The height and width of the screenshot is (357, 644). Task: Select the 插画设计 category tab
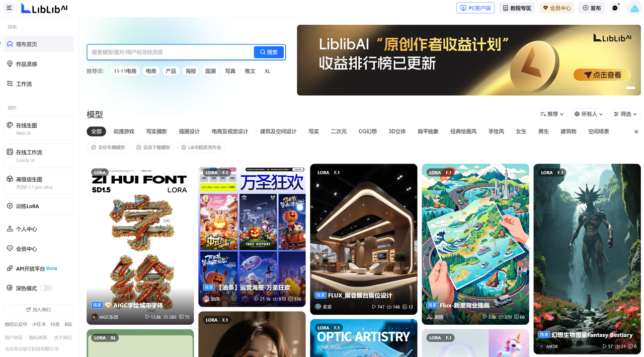[189, 131]
